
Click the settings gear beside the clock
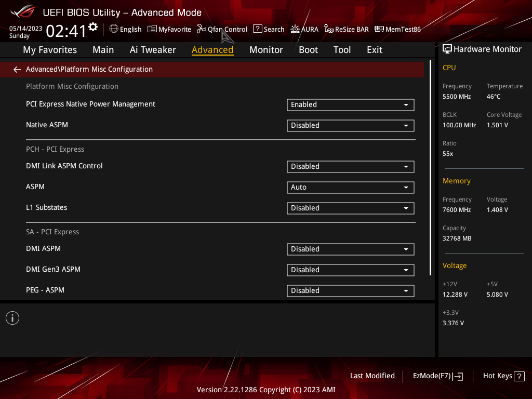coord(93,27)
